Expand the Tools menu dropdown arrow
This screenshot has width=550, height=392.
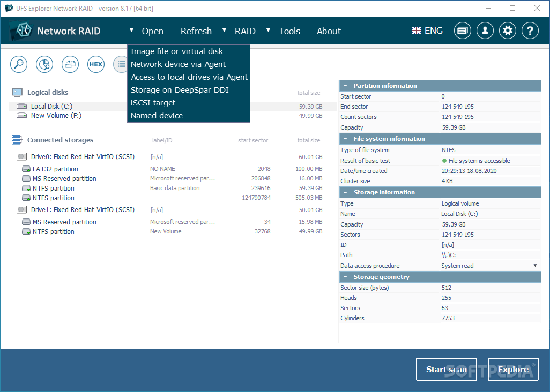[269, 31]
